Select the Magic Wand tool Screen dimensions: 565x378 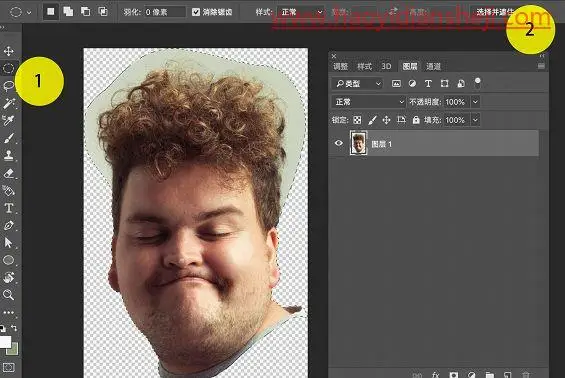tap(9, 103)
